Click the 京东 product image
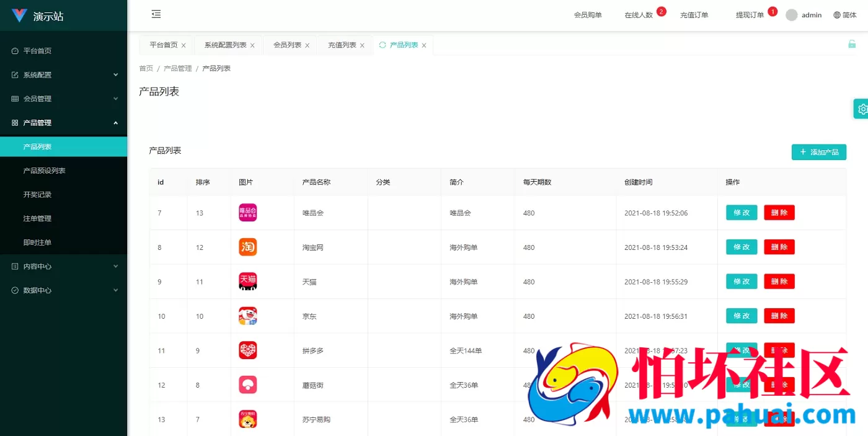 point(248,316)
